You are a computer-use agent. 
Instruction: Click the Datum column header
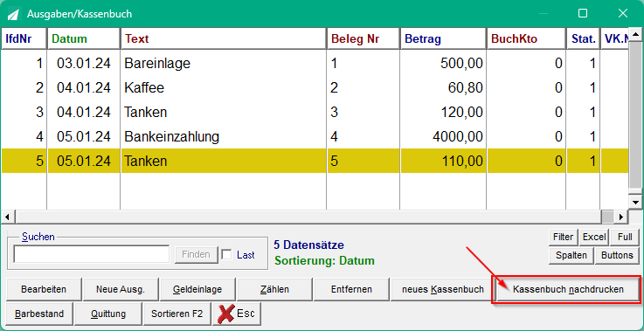tap(84, 39)
